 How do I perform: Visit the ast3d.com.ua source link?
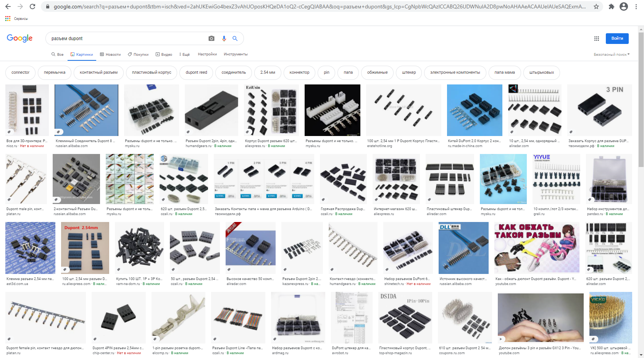pyautogui.click(x=17, y=284)
